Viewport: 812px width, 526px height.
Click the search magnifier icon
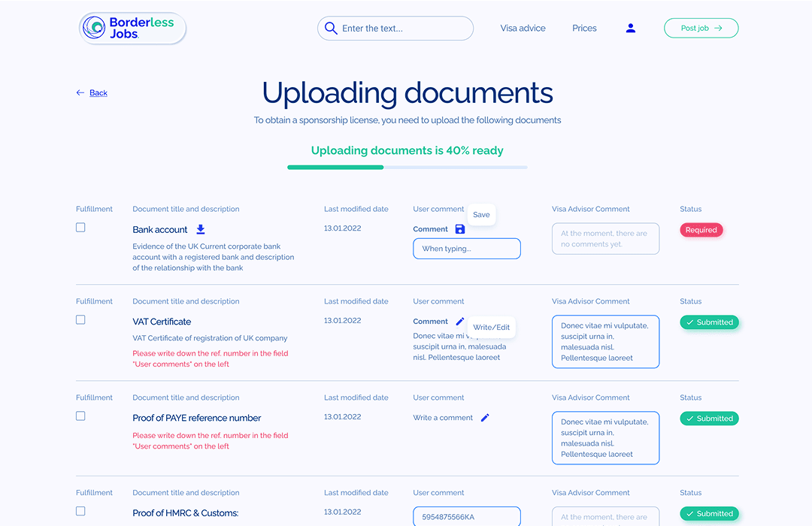tap(331, 28)
